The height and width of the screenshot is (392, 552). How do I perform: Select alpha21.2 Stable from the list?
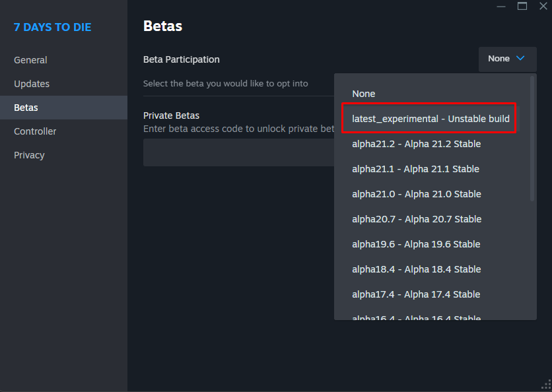pyautogui.click(x=416, y=144)
